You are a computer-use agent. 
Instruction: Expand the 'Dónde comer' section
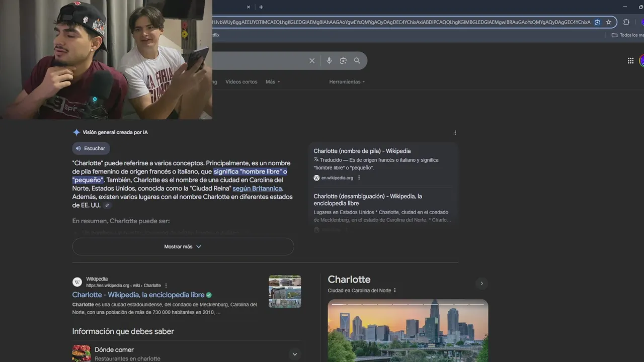coord(295,354)
